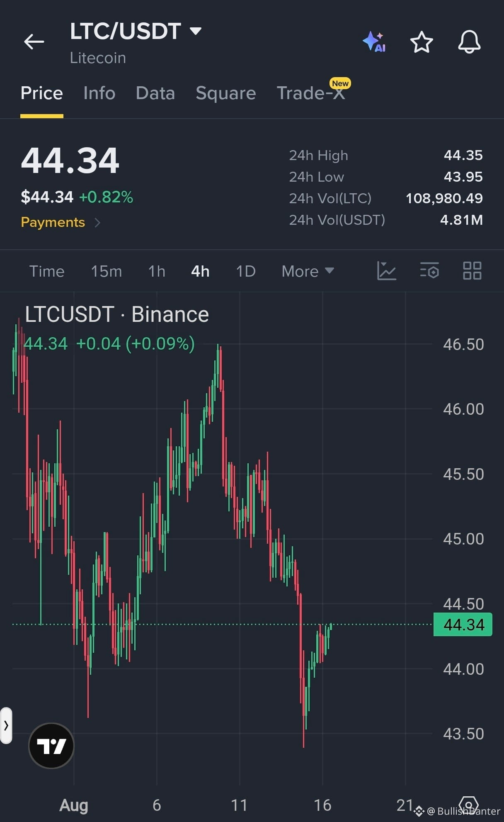The height and width of the screenshot is (822, 504).
Task: Select the 15m interval
Action: (107, 271)
